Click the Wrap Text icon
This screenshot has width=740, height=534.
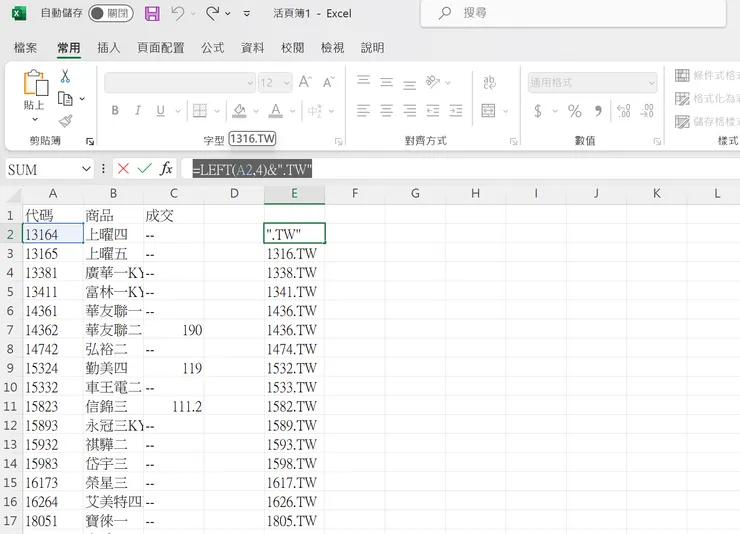[489, 83]
